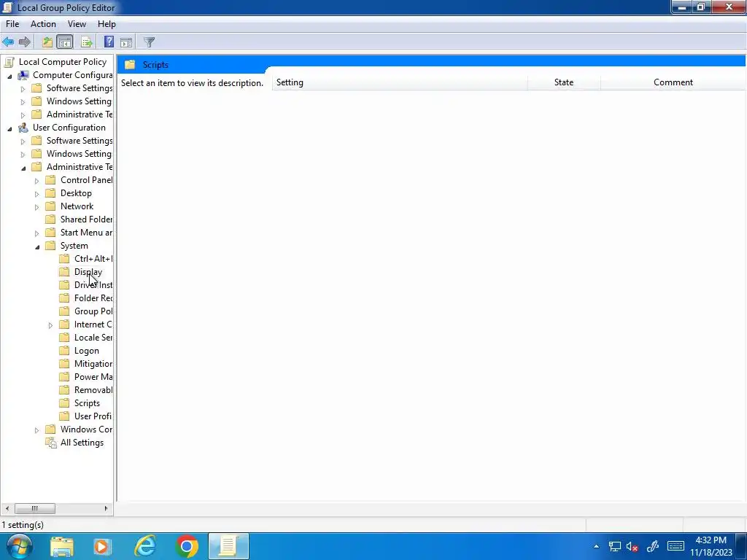Select the All Settings icon in tree
747x560 pixels.
51,443
